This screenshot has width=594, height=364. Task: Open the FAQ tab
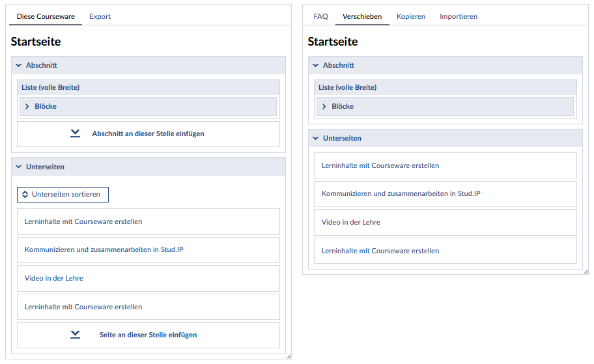tap(320, 16)
